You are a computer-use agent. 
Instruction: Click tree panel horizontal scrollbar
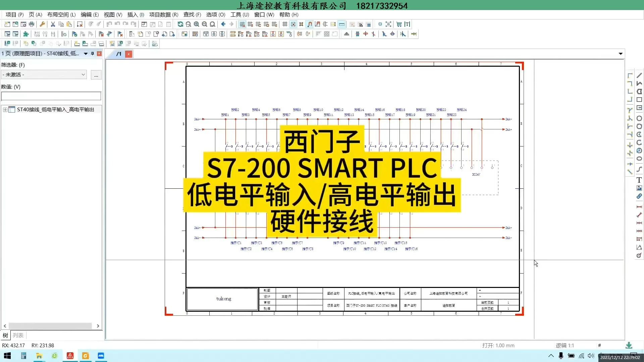coord(50,326)
